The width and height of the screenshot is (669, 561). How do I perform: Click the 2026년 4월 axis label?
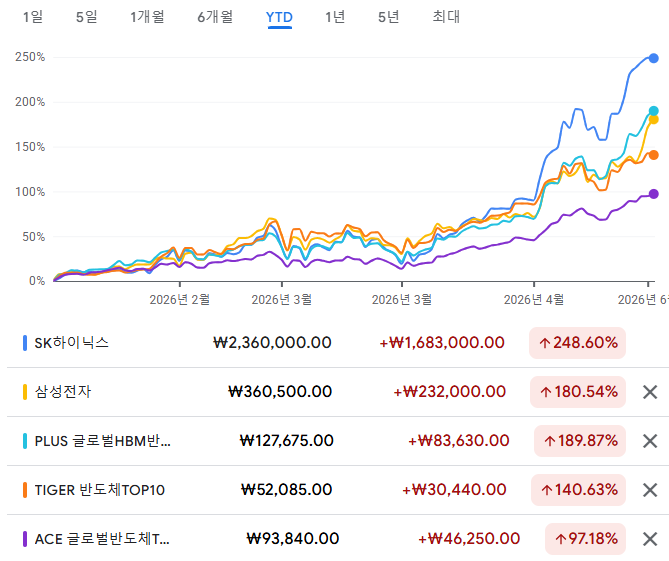coord(534,299)
